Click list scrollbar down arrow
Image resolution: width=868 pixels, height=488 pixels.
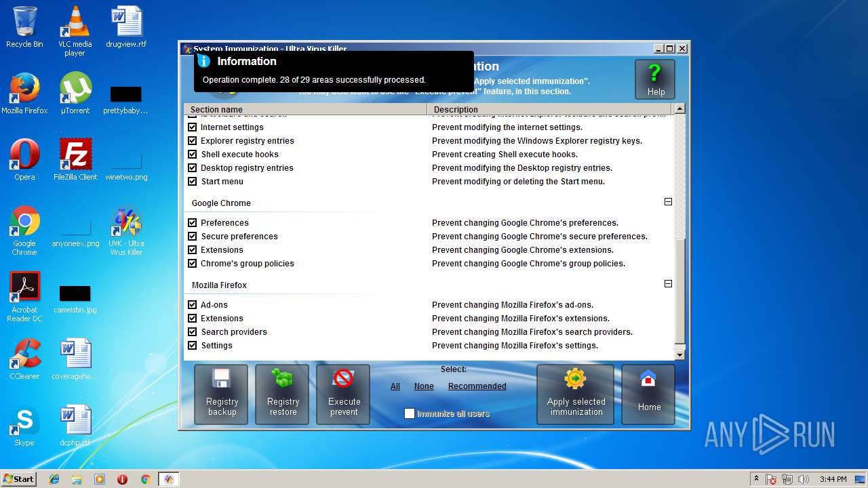pyautogui.click(x=679, y=355)
